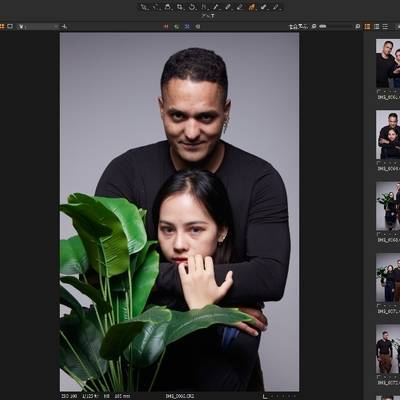Click the rating dots below the photo
The image size is (400, 400).
click(x=283, y=396)
